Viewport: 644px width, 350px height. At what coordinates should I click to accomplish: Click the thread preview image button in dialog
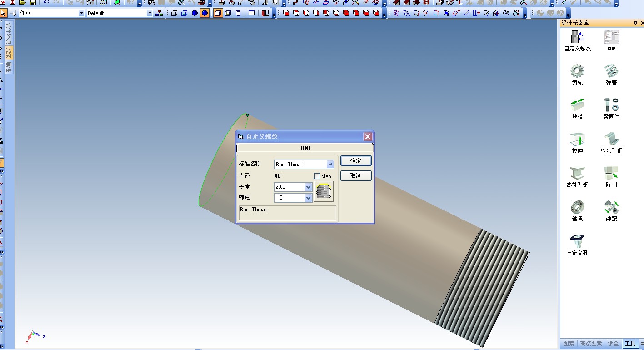pyautogui.click(x=324, y=191)
